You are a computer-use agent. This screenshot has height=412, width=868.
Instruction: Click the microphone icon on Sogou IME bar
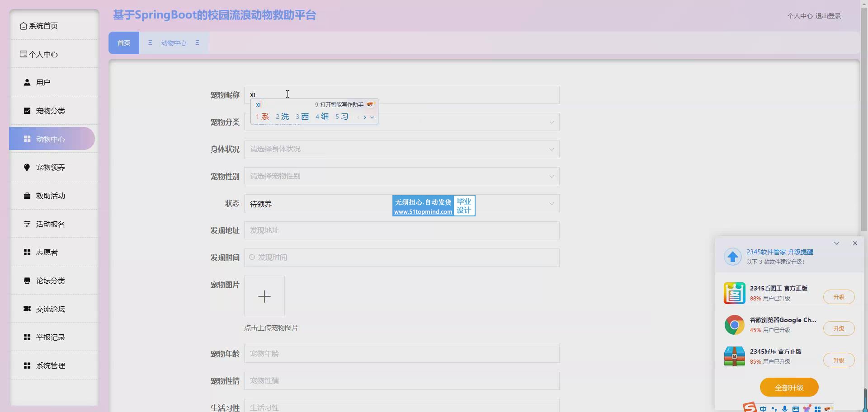(784, 409)
